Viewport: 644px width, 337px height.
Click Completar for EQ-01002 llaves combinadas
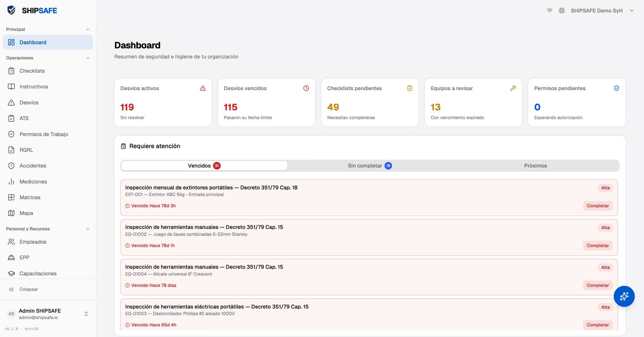tap(598, 246)
